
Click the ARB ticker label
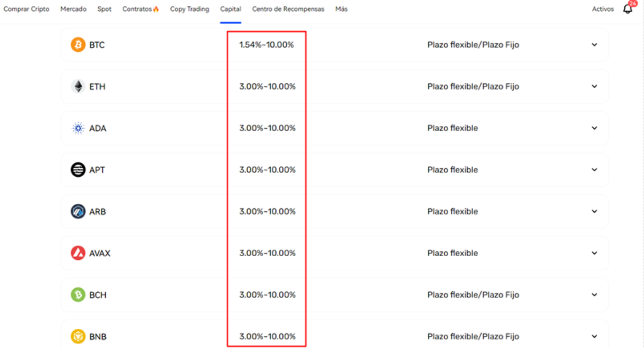(98, 211)
